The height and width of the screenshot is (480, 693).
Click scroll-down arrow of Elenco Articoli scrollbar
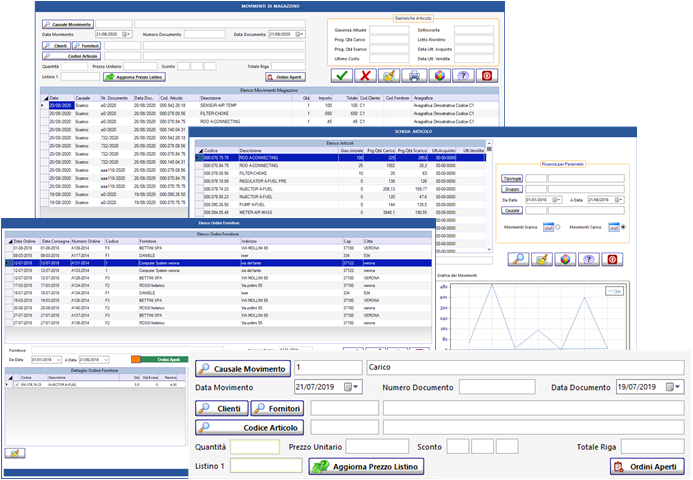[x=489, y=249]
